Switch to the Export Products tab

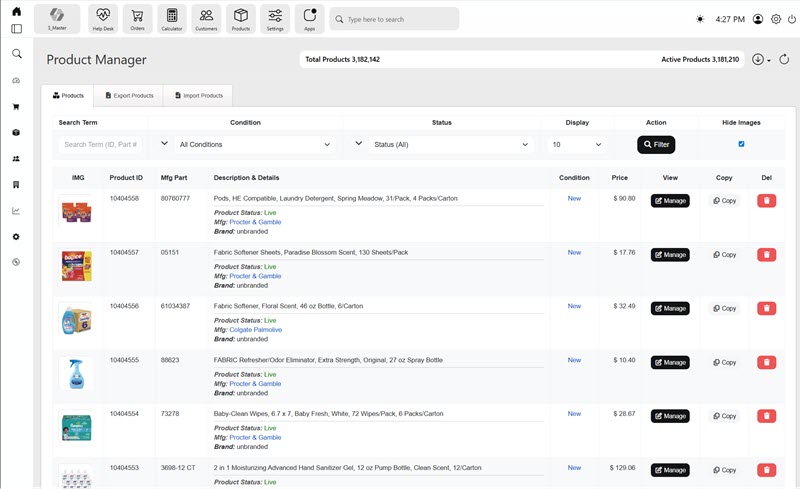[x=129, y=95]
